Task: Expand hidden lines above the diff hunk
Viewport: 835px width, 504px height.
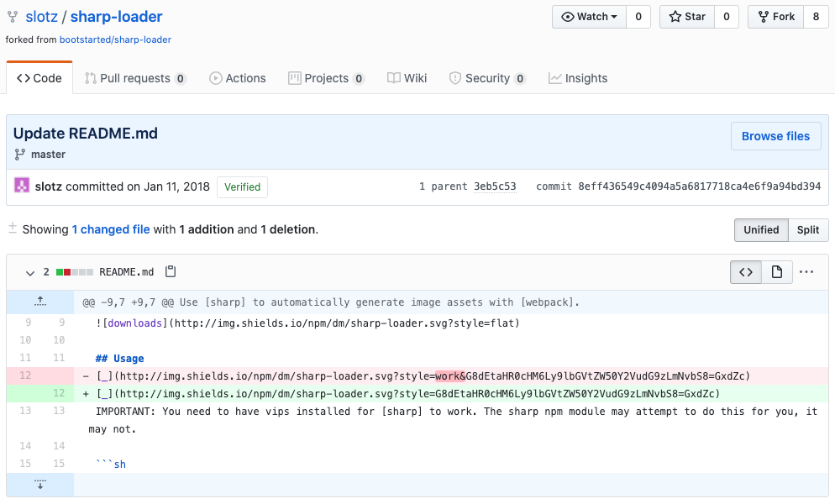Action: [39, 302]
